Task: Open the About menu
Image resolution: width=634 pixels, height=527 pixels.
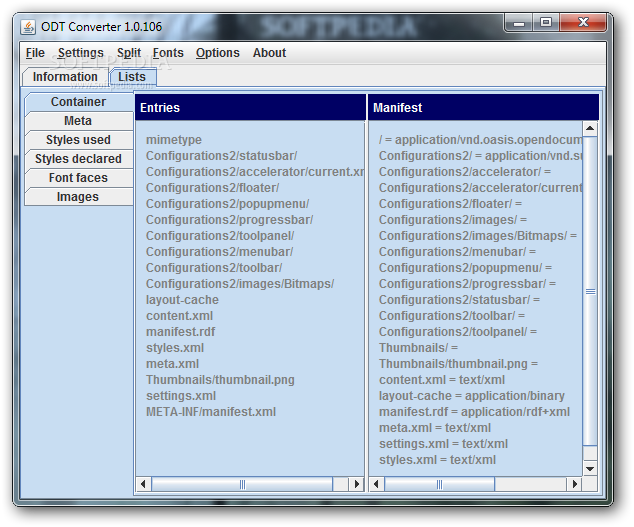Action: point(269,53)
